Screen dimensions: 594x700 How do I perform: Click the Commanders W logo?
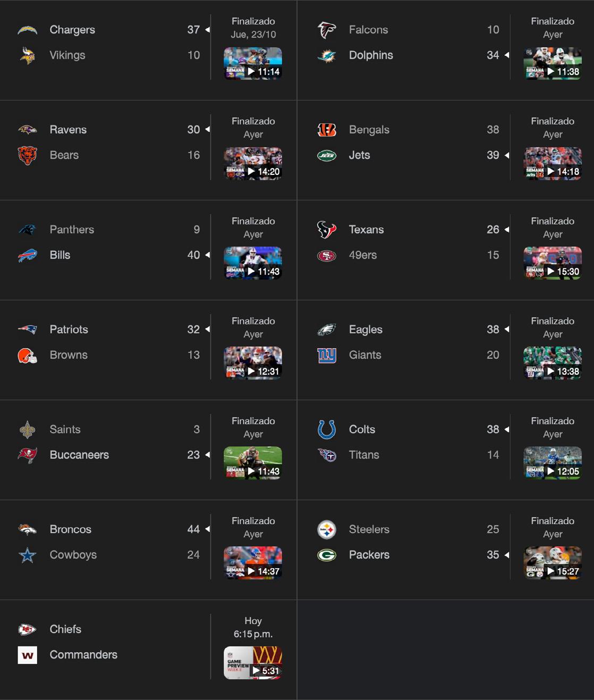27,655
